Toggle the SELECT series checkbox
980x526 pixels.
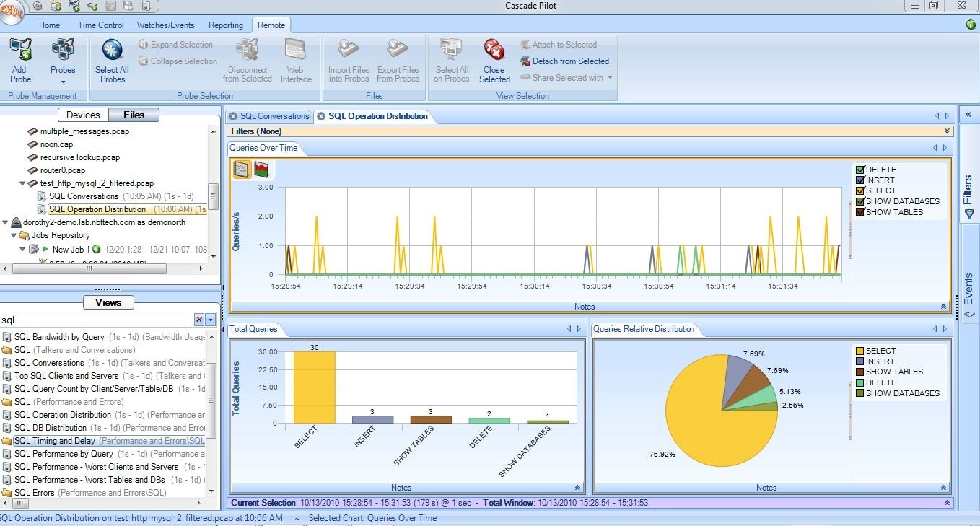pos(860,190)
